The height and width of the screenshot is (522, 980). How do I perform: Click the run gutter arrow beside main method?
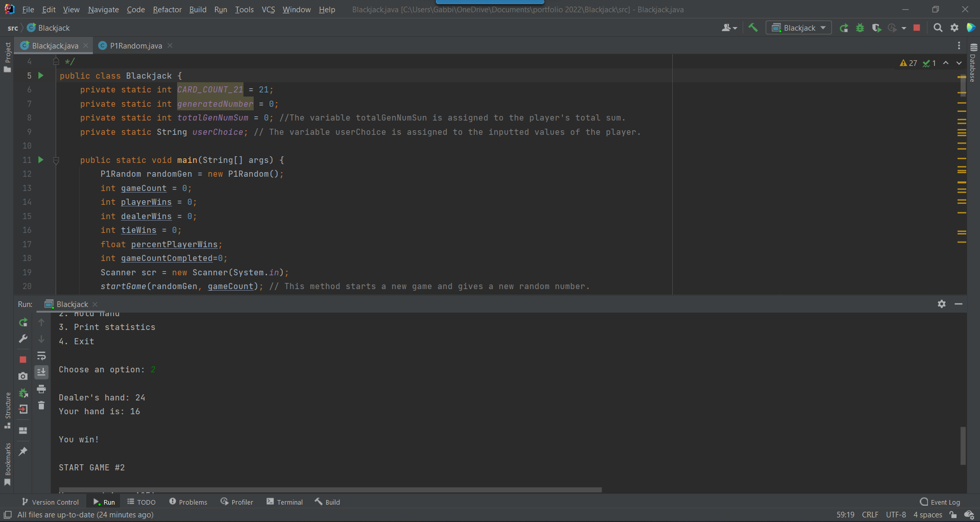41,160
